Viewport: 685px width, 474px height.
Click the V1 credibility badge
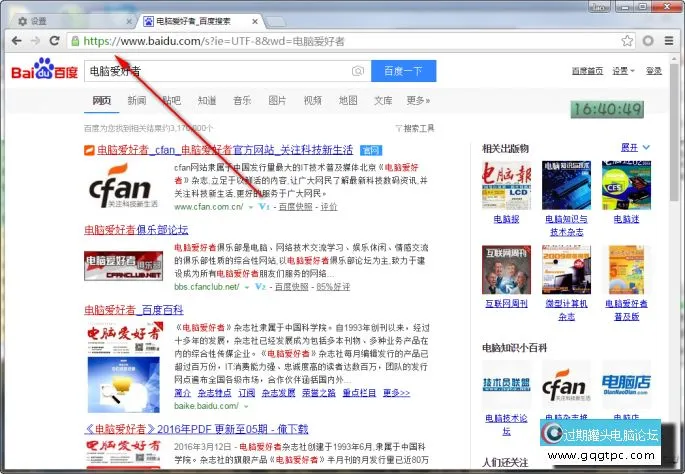tap(264, 207)
